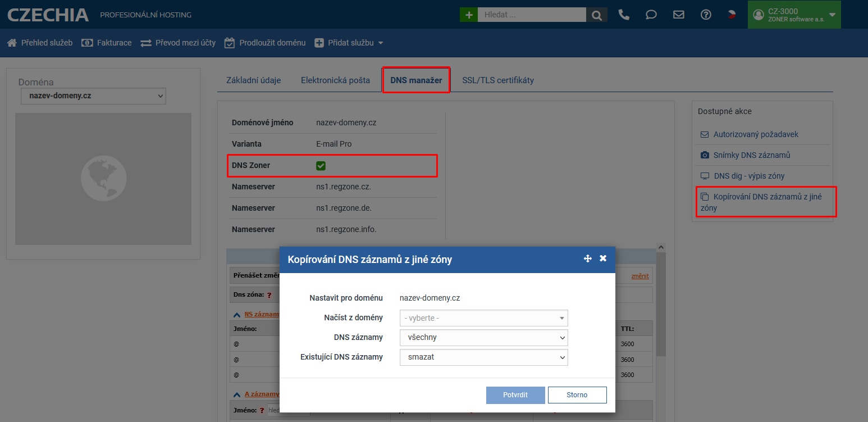
Task: Click the envelope messages icon
Action: tap(679, 15)
